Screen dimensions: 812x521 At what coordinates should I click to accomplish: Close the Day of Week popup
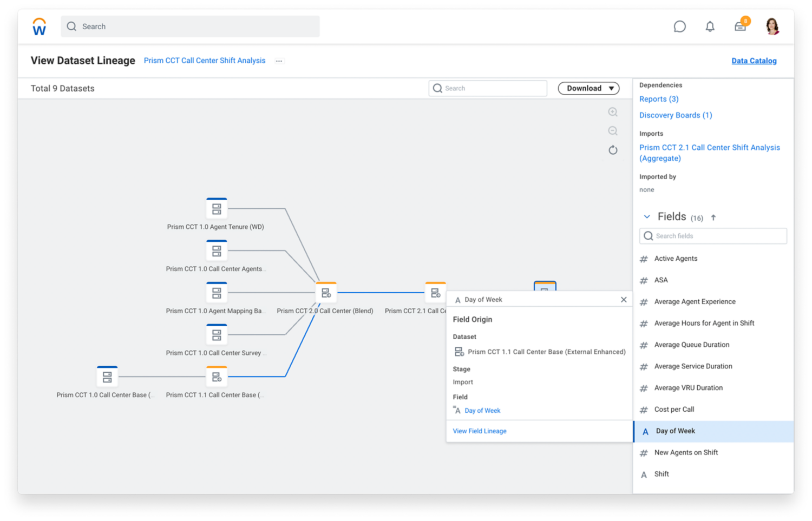[x=624, y=300]
